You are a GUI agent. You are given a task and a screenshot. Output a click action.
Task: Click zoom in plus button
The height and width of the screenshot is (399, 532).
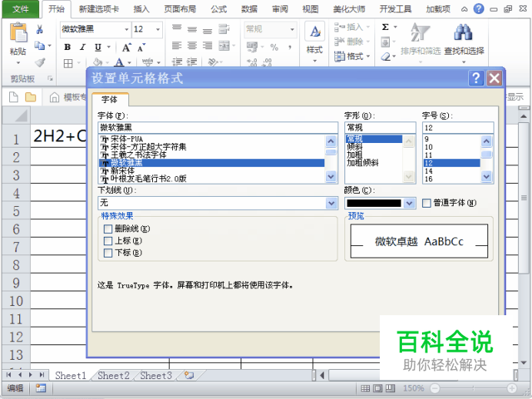[512, 388]
